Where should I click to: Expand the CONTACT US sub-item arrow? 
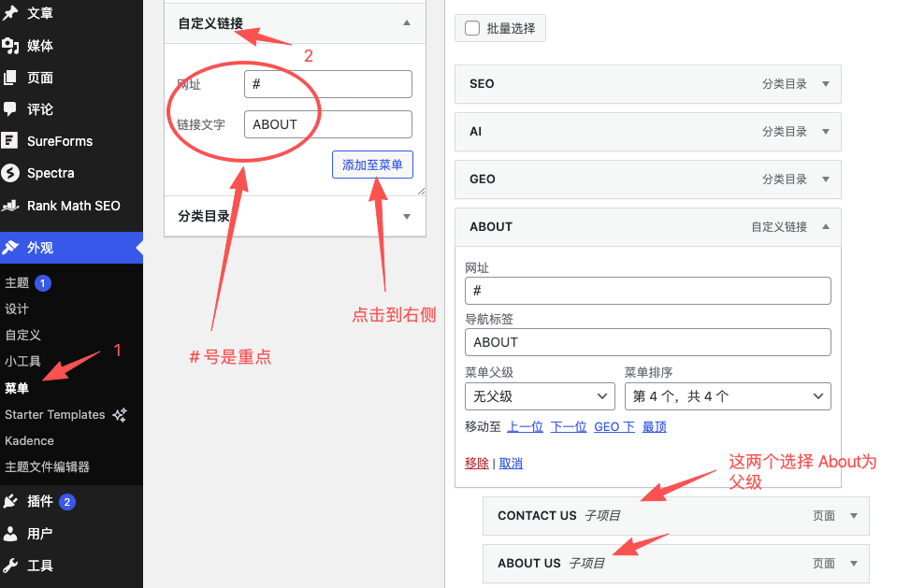pos(853,516)
